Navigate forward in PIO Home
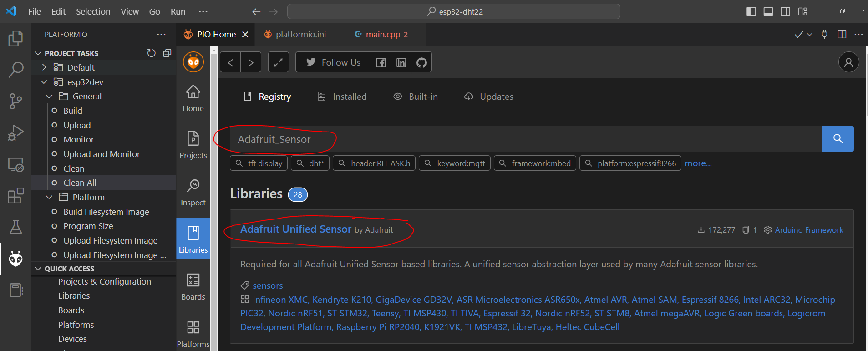The image size is (868, 351). point(251,62)
